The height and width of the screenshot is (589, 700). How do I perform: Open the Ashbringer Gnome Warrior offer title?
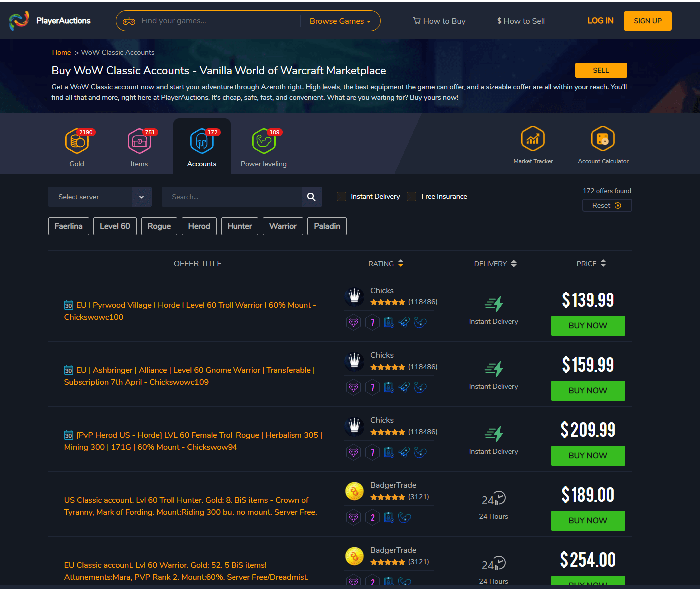(x=190, y=376)
